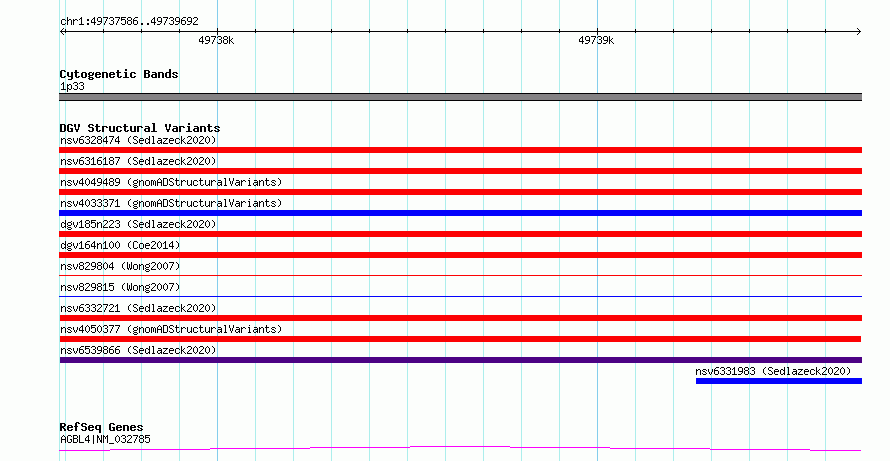The image size is (890, 461).
Task: Select the red bar for nsv4049489
Action: click(460, 192)
